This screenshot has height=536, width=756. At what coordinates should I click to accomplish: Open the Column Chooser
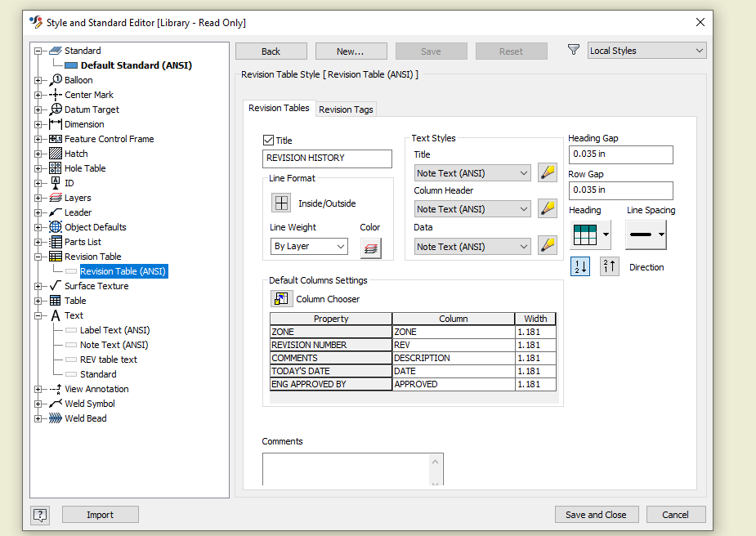click(x=281, y=298)
